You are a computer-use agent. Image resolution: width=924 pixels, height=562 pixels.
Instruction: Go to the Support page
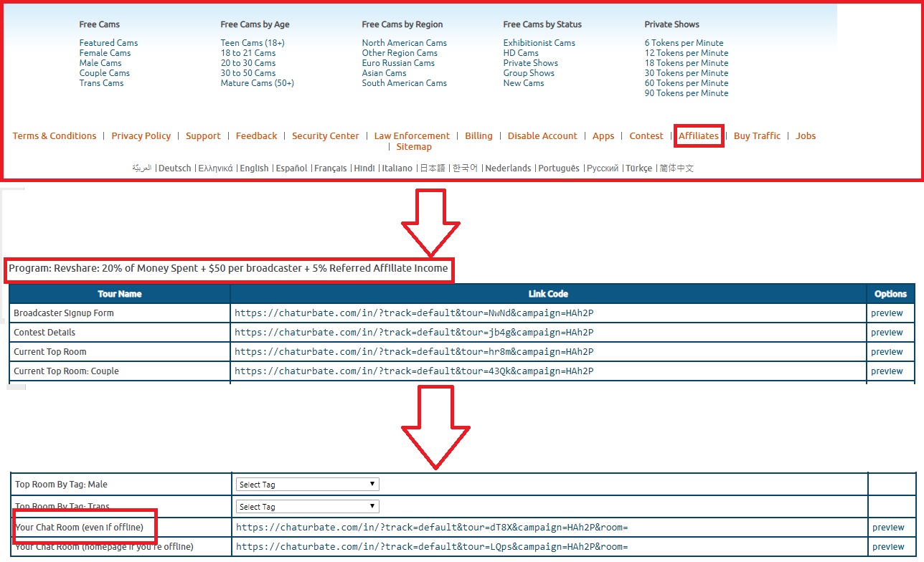point(203,135)
